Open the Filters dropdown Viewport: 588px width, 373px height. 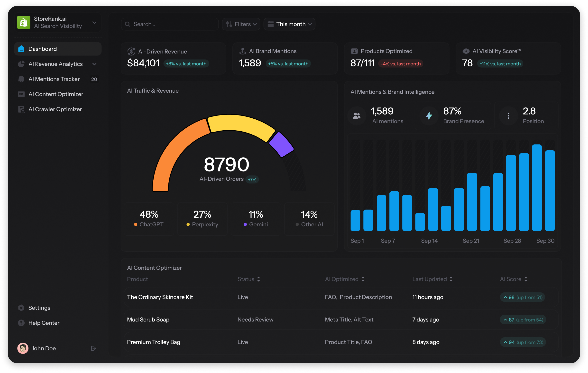[x=241, y=24]
